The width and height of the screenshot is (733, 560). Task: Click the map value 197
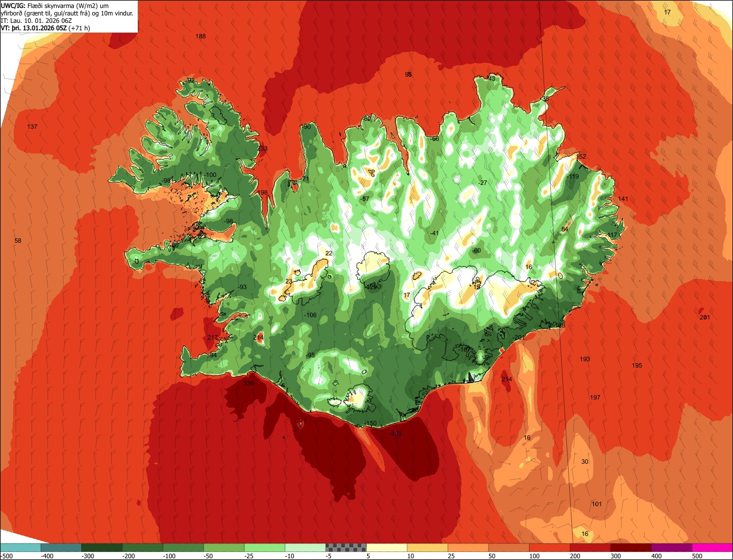595,397
